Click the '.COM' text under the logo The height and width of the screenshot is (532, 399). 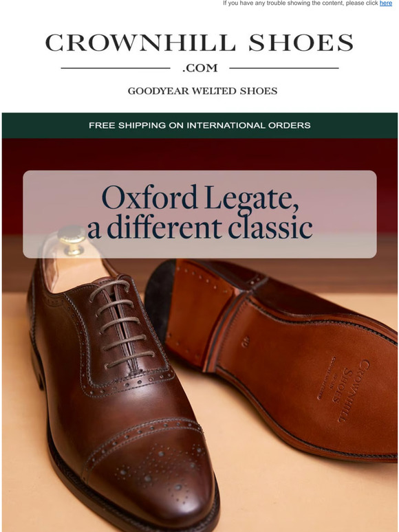[x=199, y=68]
